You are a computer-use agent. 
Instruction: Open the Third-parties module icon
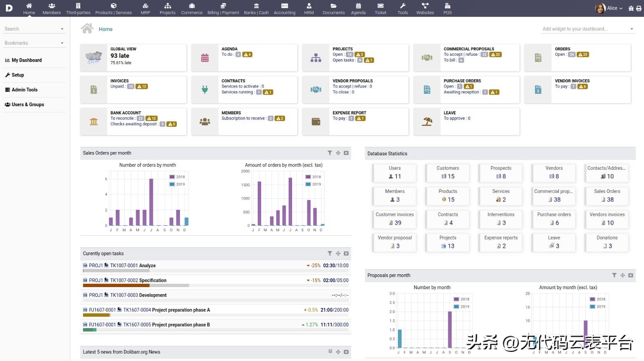(78, 6)
